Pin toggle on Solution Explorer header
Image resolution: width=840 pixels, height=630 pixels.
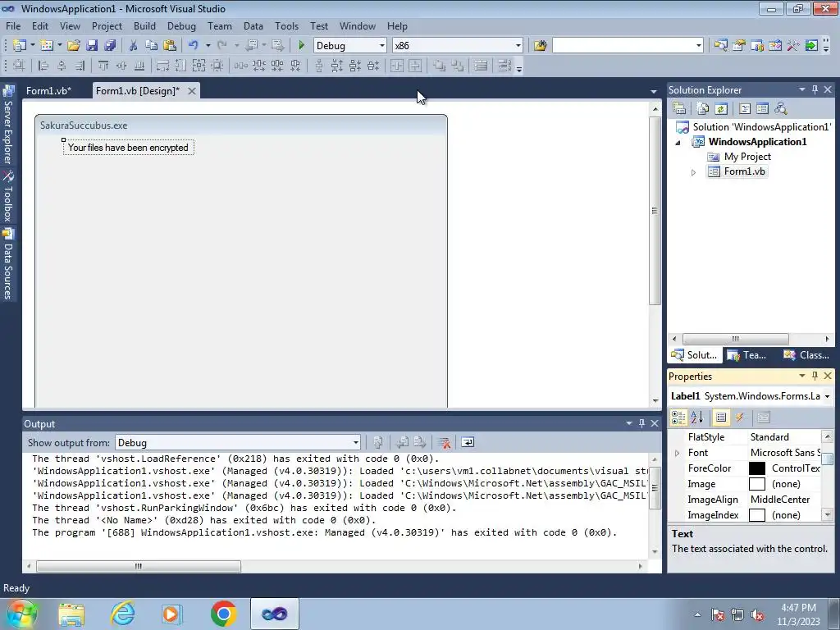point(815,90)
